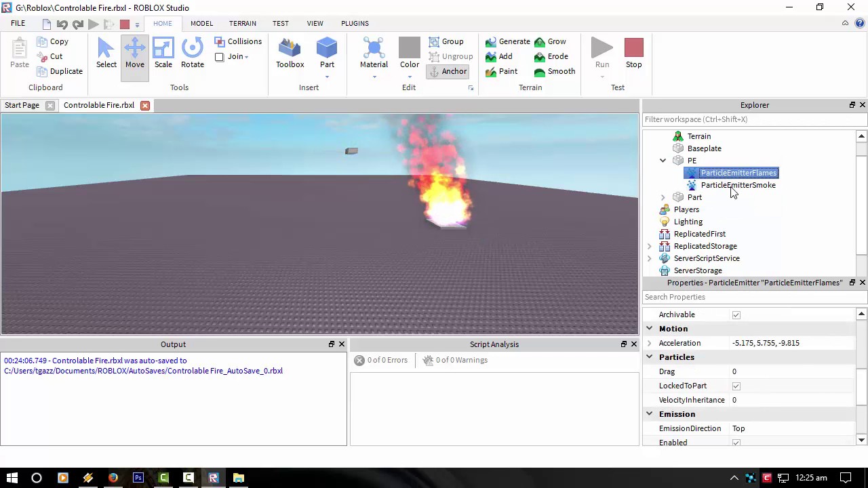Edit the EmissionDirection Top value
Image resolution: width=868 pixels, height=488 pixels.
792,428
